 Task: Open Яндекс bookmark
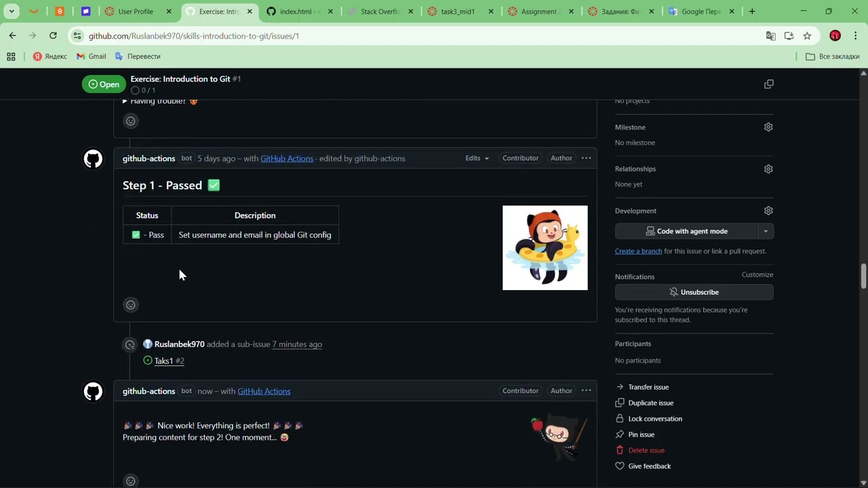[50, 56]
